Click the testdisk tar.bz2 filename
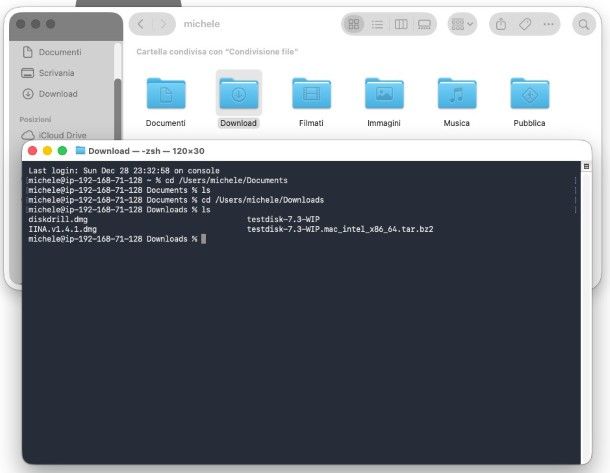Image resolution: width=610 pixels, height=473 pixels. pos(340,229)
